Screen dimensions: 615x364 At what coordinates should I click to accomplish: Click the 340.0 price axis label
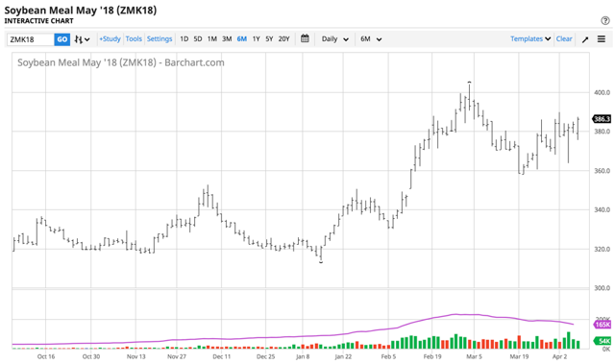tap(603, 210)
